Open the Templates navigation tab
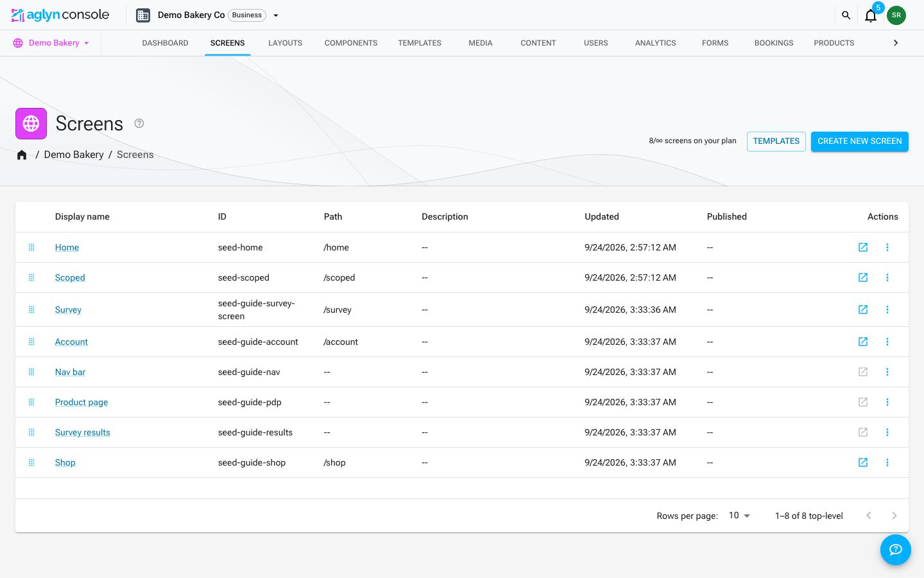Image resolution: width=924 pixels, height=578 pixels. tap(420, 43)
